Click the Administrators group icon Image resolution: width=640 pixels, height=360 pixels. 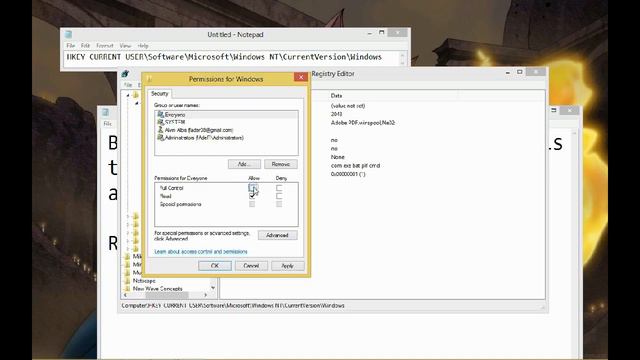pos(160,138)
